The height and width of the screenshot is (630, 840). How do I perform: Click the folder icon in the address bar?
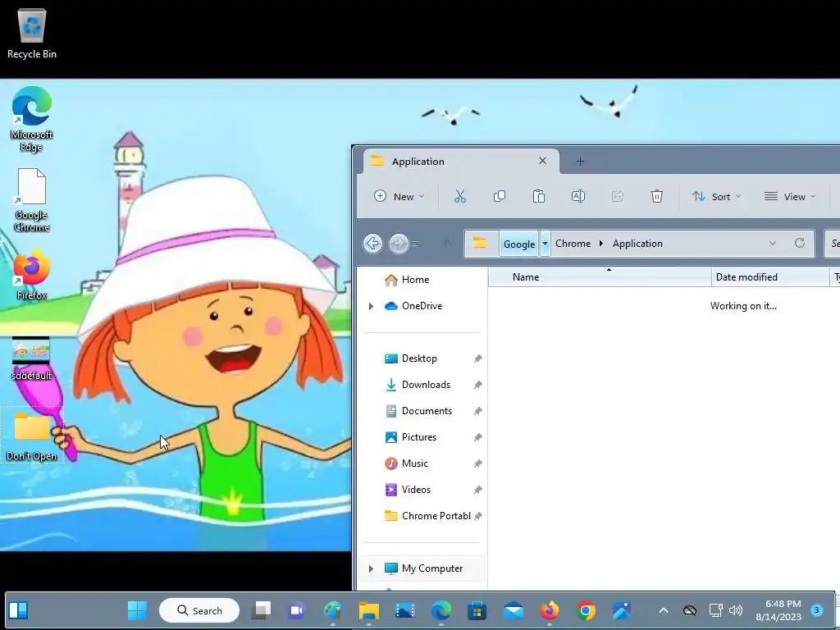point(479,243)
